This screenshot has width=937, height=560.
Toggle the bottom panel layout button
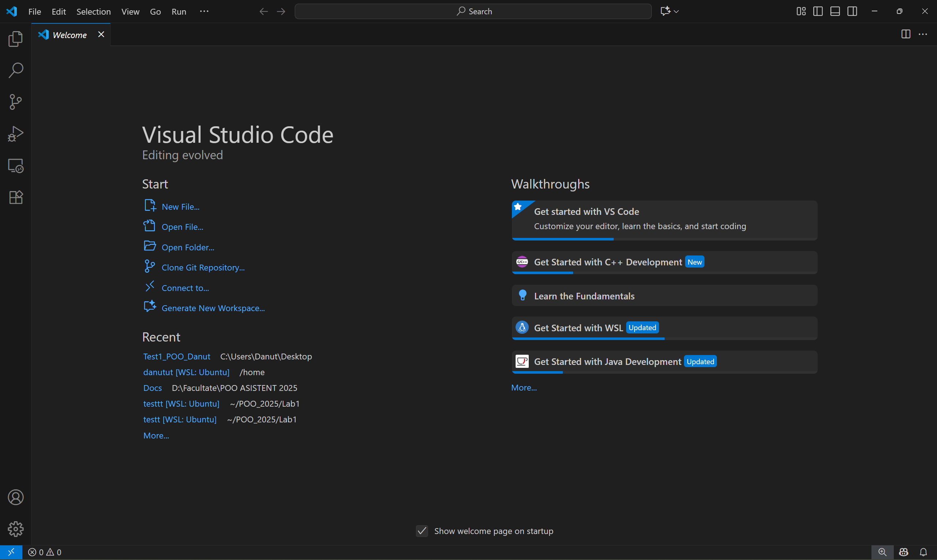click(x=835, y=11)
